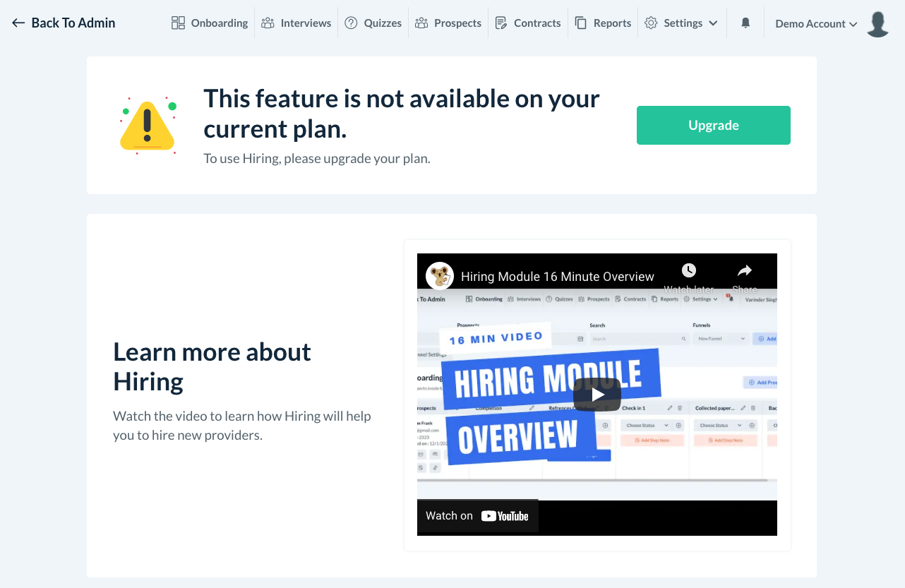Click the green Upgrade button
Image resolution: width=905 pixels, height=588 pixels.
[714, 126]
